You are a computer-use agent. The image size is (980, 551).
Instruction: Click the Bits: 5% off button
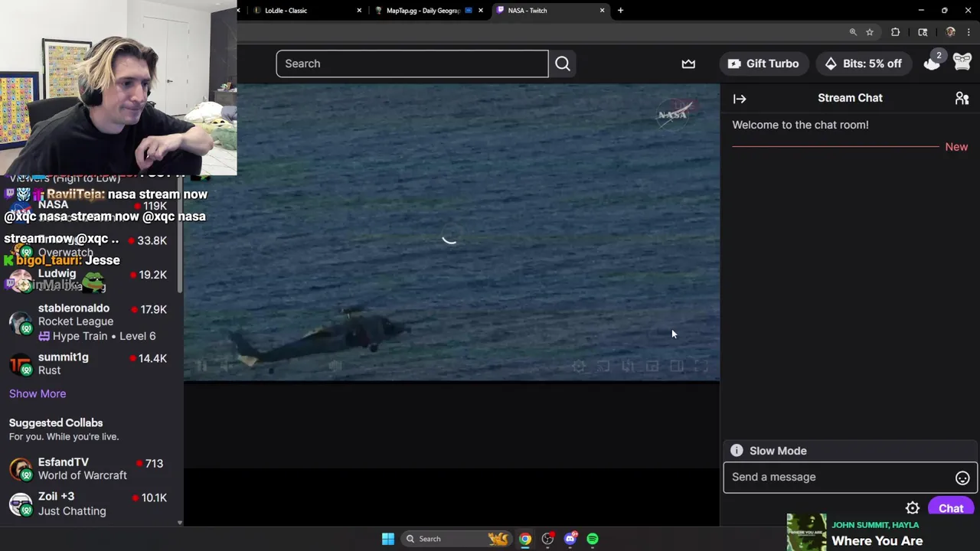click(x=863, y=64)
